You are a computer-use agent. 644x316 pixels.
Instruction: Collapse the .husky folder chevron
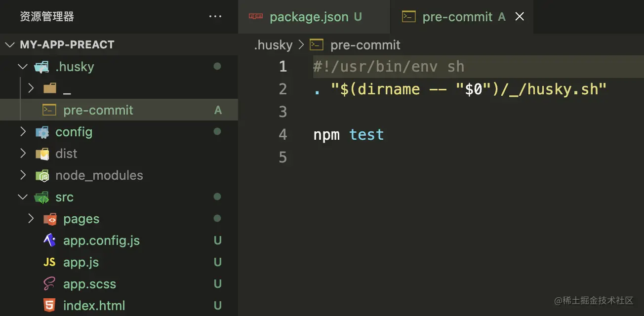[23, 66]
